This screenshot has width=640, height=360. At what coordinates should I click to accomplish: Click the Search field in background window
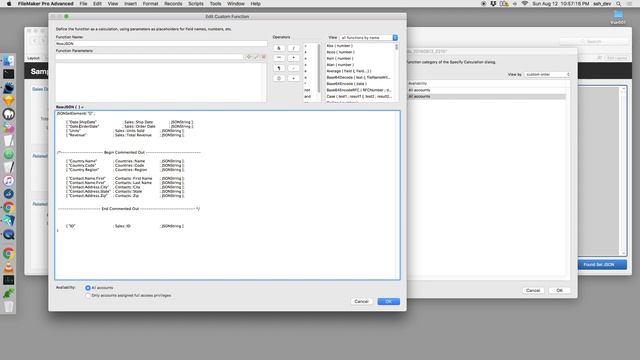click(x=594, y=41)
